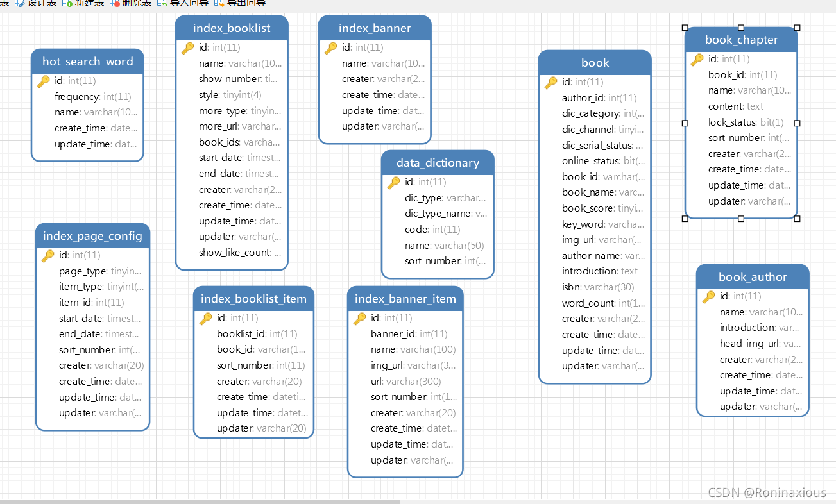Select the index_banner table header
The height and width of the screenshot is (504, 836).
tap(375, 28)
